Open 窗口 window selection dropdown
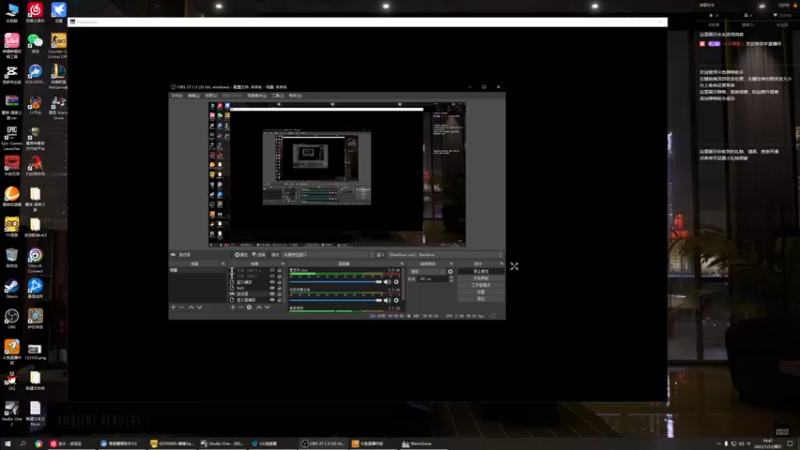800x450 pixels. click(445, 255)
